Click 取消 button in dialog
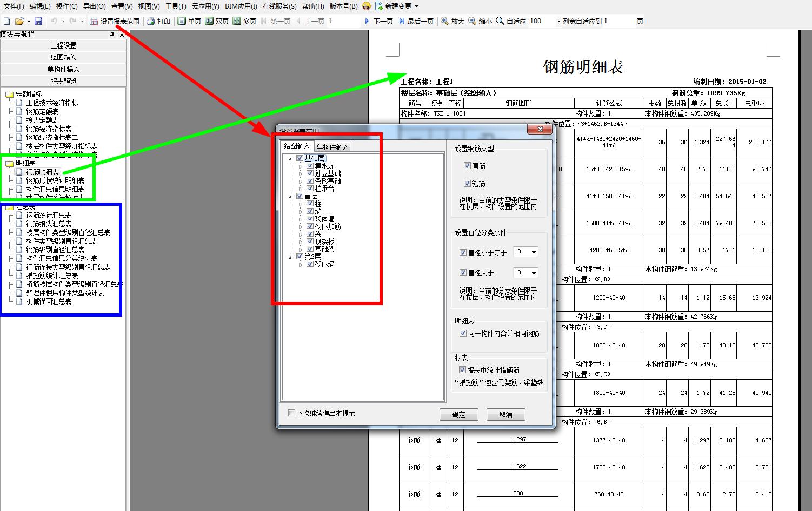This screenshot has width=812, height=511. [506, 414]
